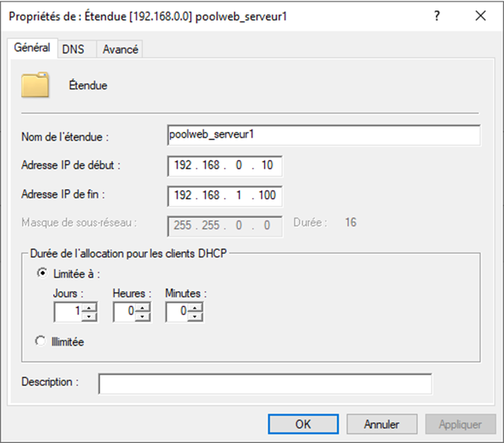504x443 pixels.
Task: Increase the Minutes value with up arrow
Action: point(197,308)
